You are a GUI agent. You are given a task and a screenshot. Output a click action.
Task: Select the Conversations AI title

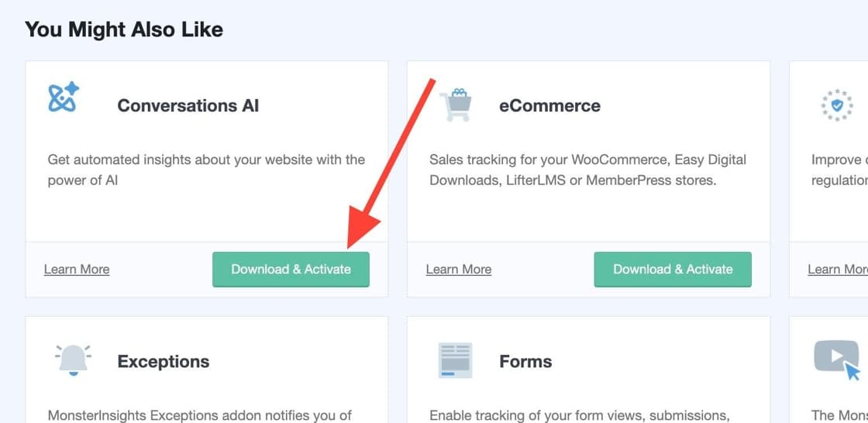point(188,105)
